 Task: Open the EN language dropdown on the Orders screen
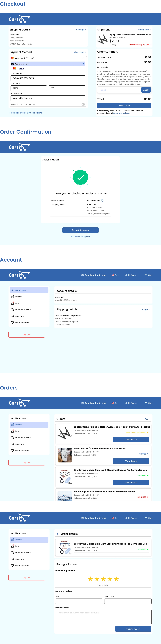pyautogui.click(x=115, y=403)
